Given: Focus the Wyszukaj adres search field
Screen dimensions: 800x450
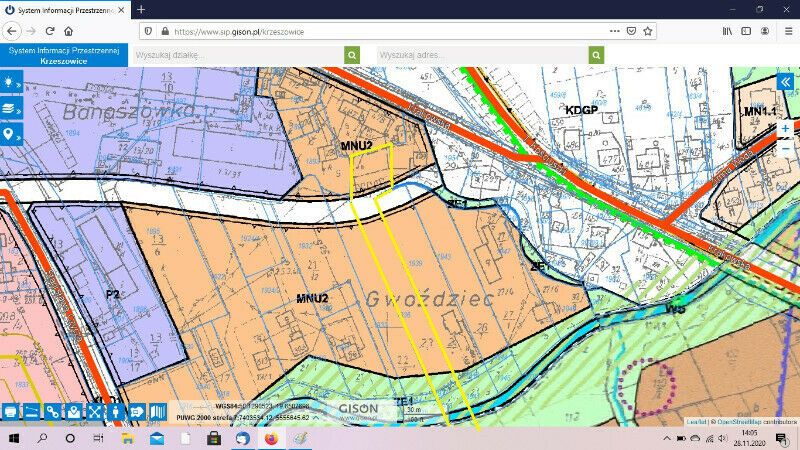Looking at the screenshot, I should pos(483,55).
